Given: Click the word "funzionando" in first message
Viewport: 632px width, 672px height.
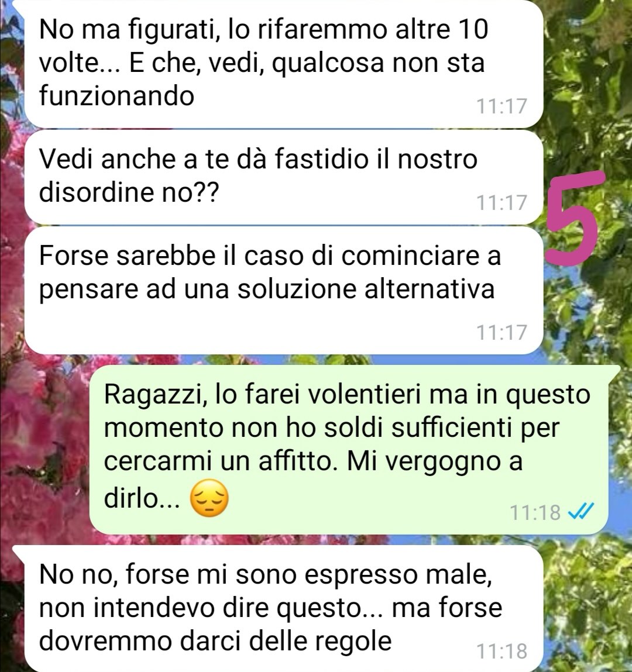Looking at the screenshot, I should pyautogui.click(x=116, y=95).
